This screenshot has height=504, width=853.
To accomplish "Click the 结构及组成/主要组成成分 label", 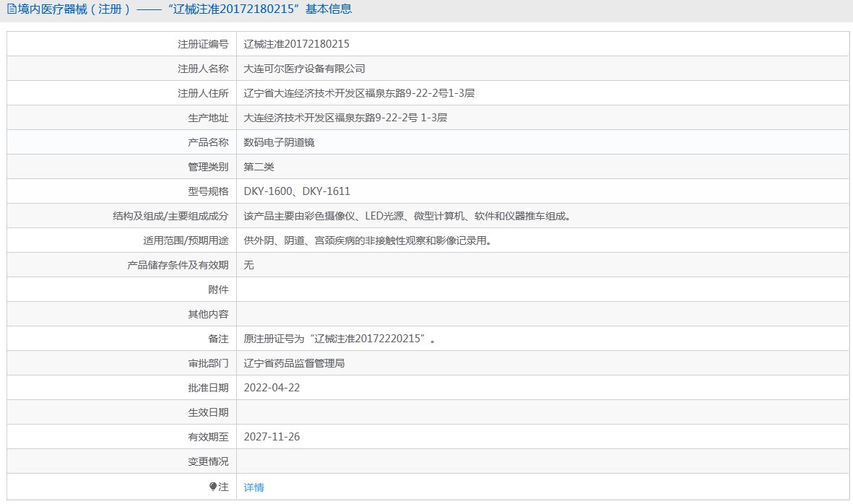I will pos(171,216).
